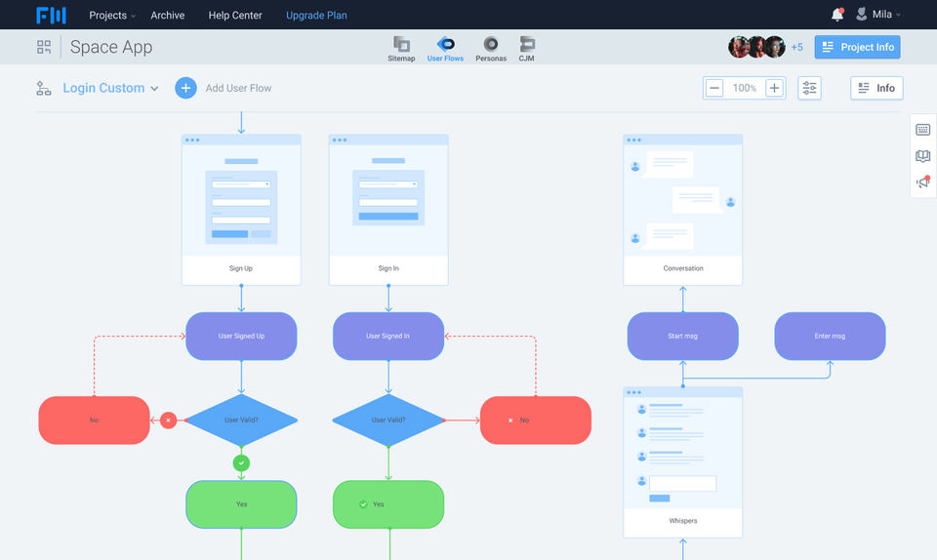937x560 pixels.
Task: Open the Projects dropdown menu
Action: pos(111,15)
